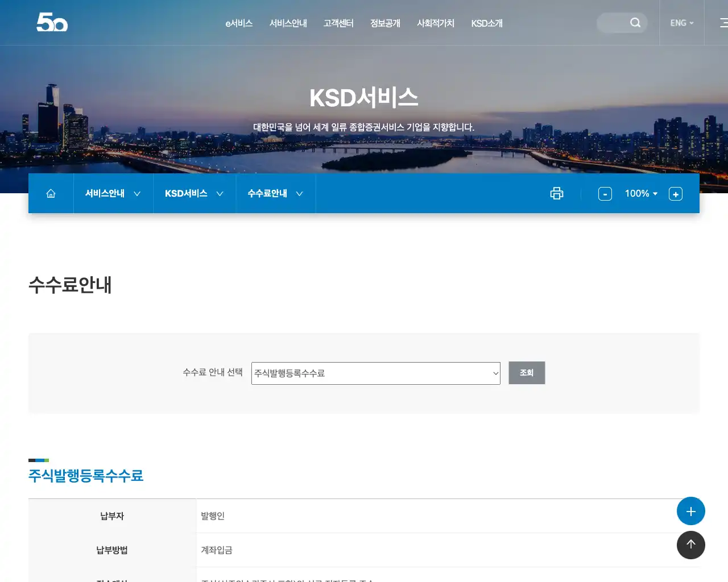Click the 조회 search button

point(526,373)
